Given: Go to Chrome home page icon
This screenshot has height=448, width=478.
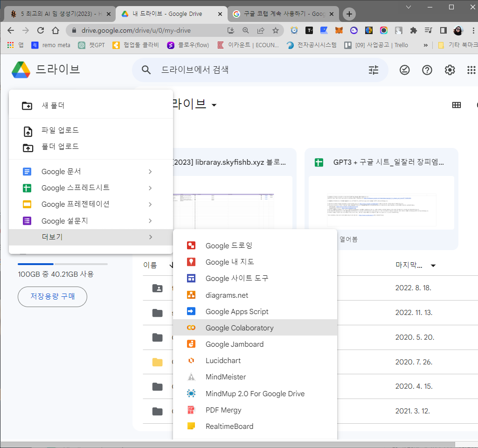Looking at the screenshot, I should click(x=55, y=30).
